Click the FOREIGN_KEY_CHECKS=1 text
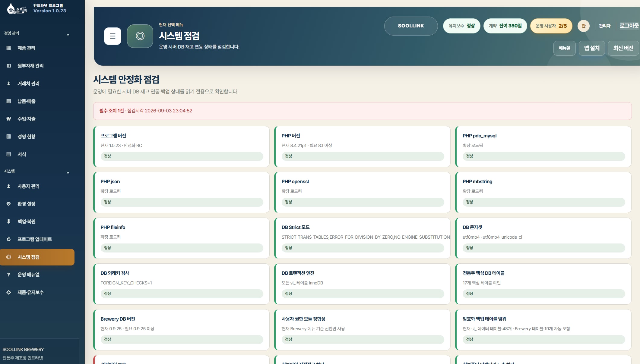 point(126,283)
